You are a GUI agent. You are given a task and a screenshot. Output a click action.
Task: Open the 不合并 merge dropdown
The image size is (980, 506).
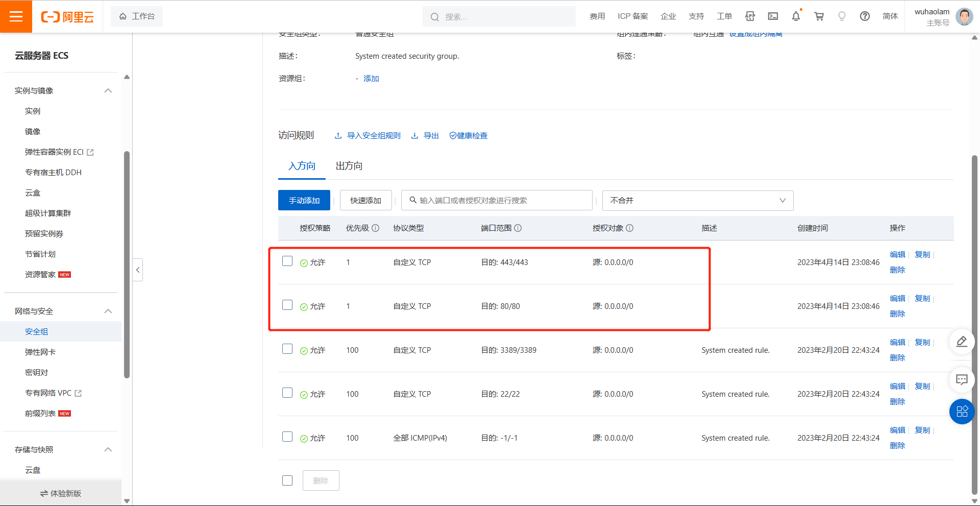(x=698, y=201)
